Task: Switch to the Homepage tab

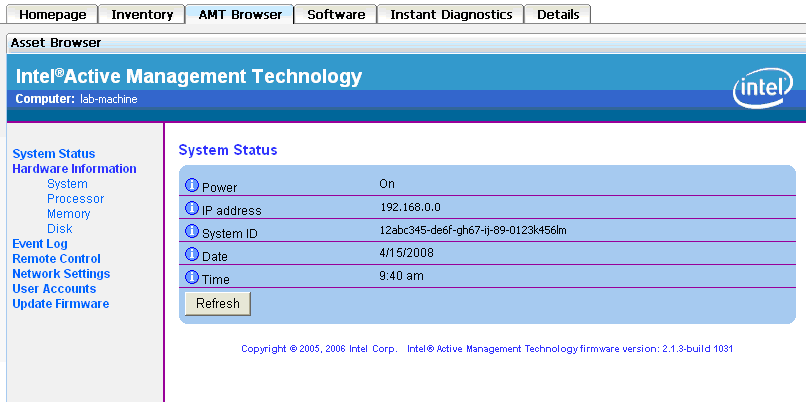Action: coord(53,14)
